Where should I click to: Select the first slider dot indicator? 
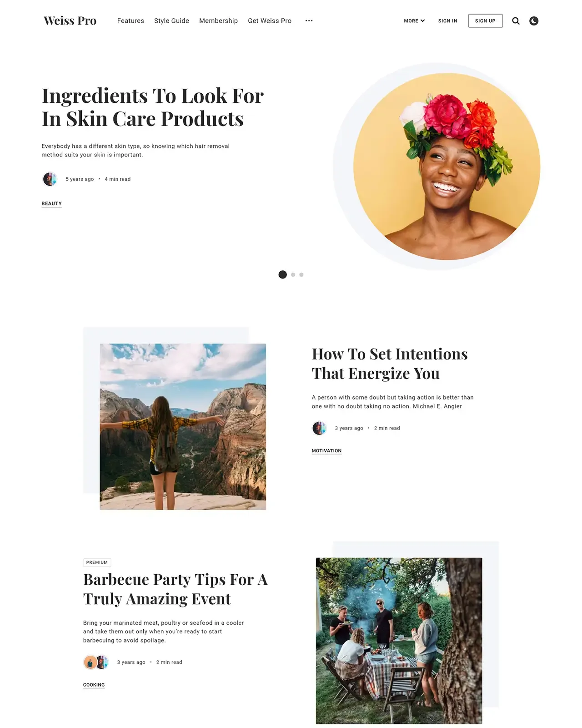(282, 274)
